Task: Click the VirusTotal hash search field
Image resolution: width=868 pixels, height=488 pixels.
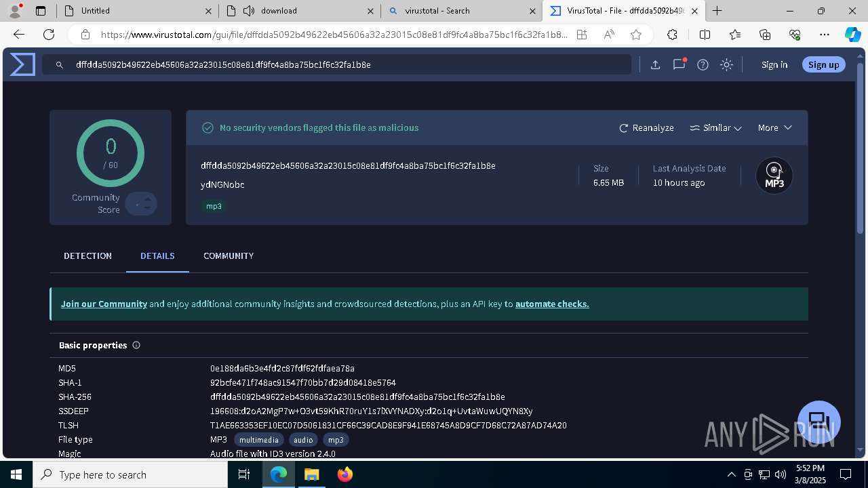Action: point(337,65)
